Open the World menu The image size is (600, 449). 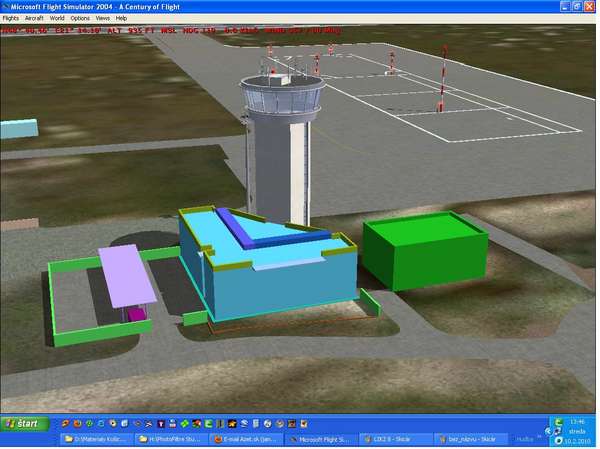(57, 18)
